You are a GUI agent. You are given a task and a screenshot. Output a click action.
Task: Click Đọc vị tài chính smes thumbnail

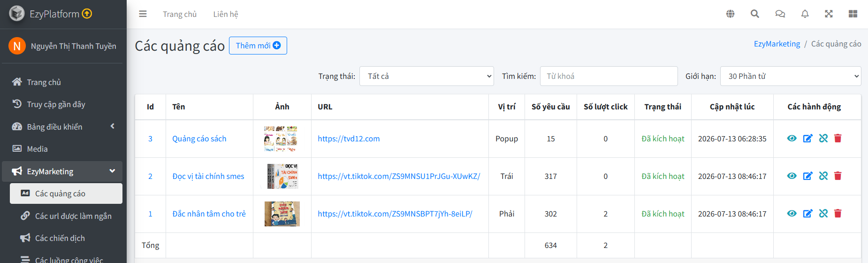pos(282,176)
